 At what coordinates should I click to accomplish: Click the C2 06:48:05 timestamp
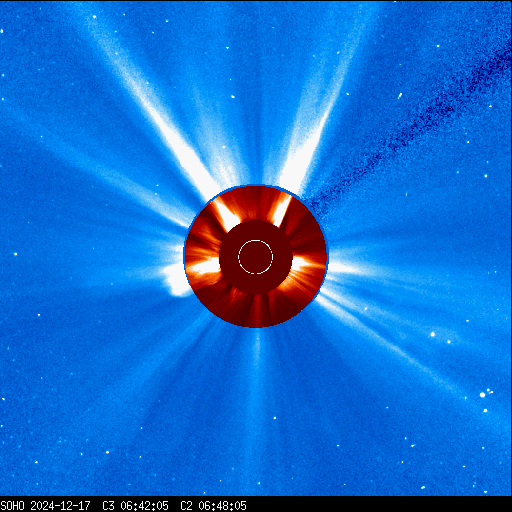213,506
